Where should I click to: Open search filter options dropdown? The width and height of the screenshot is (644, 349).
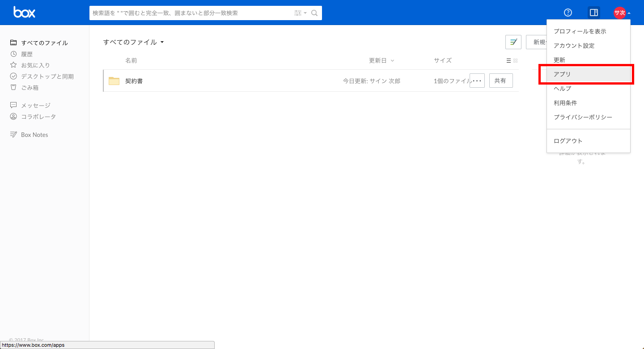pyautogui.click(x=300, y=13)
